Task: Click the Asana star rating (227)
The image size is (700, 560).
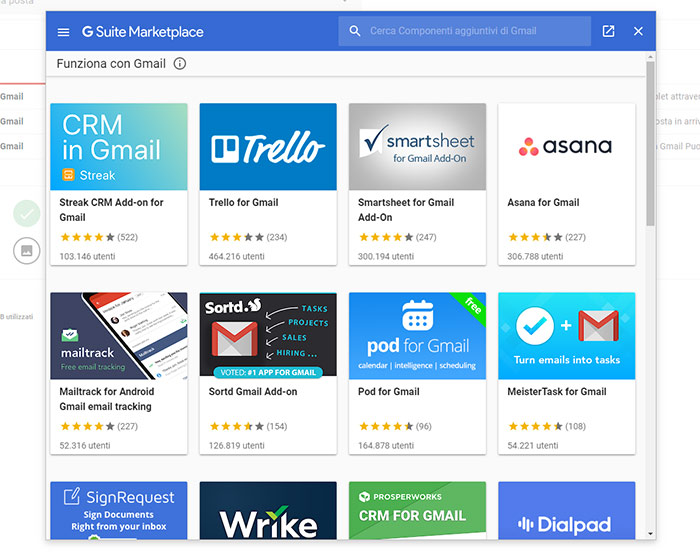Action: click(547, 237)
